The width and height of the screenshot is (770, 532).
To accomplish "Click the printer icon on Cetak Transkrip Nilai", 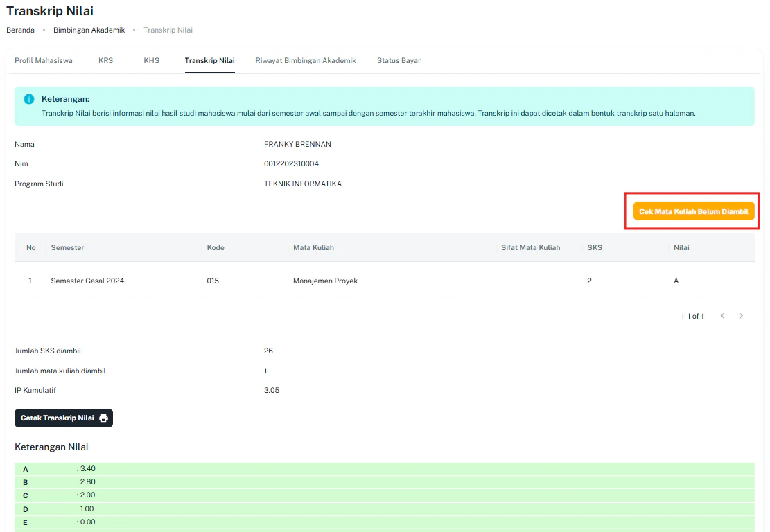I will pos(104,418).
